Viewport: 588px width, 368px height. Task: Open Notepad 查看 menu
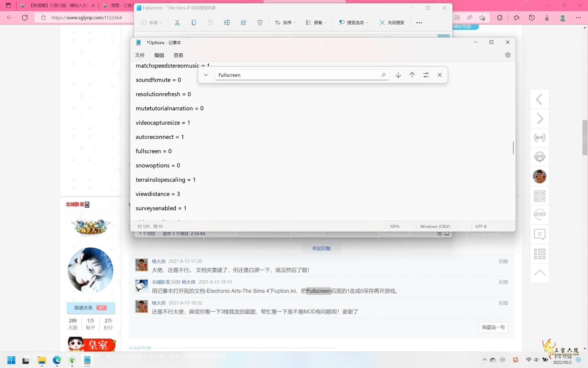[x=178, y=55]
